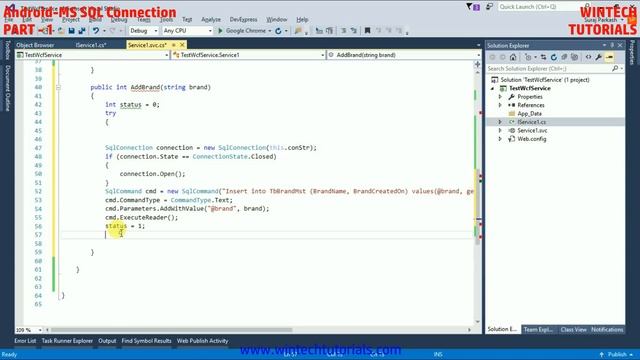Collapse the TestWcfService project node
This screenshot has height=360, width=640.
[492, 89]
